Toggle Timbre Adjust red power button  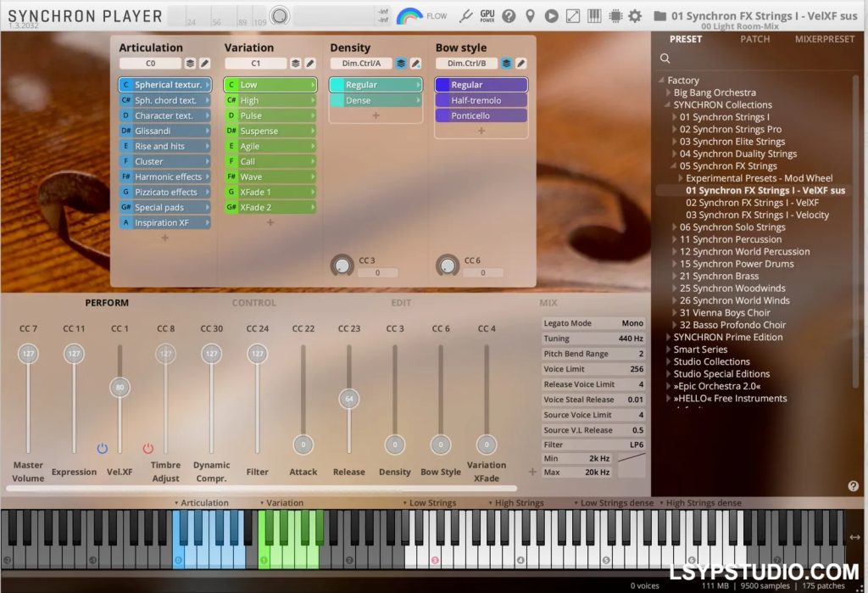(147, 448)
